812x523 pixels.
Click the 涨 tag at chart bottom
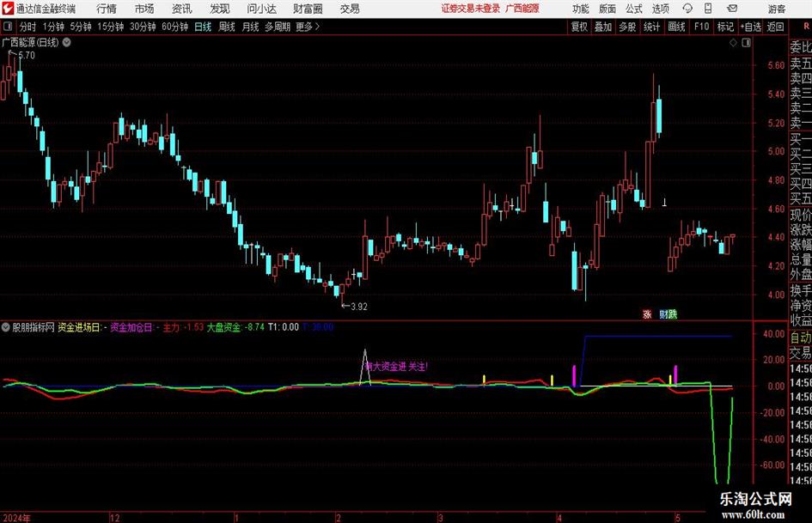[647, 313]
